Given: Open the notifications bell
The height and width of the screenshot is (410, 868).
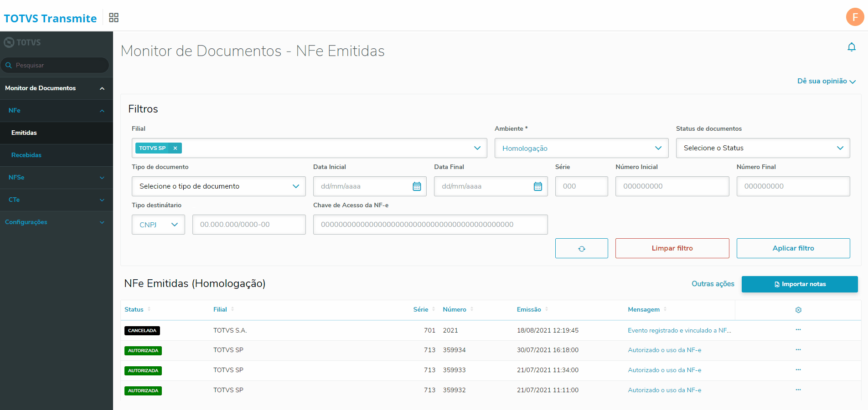Looking at the screenshot, I should point(851,47).
